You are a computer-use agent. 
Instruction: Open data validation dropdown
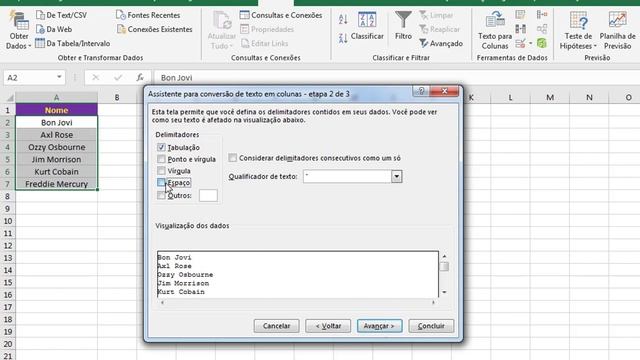pos(530,43)
